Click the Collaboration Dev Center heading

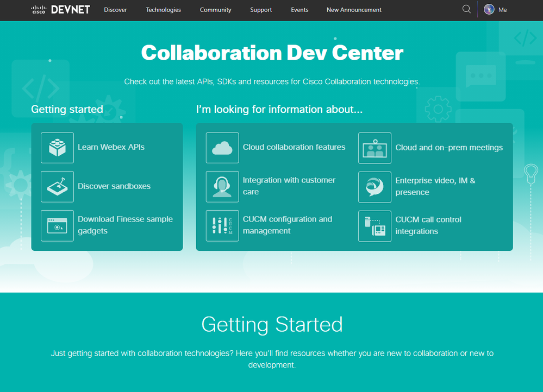[272, 53]
